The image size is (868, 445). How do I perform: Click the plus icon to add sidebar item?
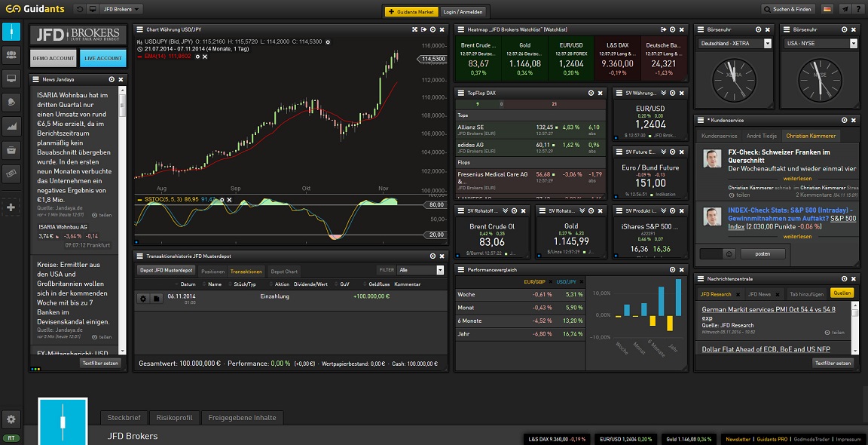[x=11, y=207]
